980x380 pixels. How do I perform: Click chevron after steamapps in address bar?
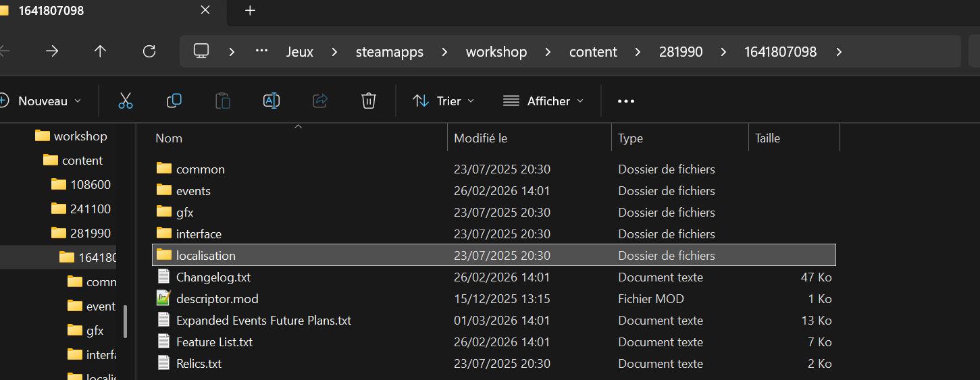444,52
